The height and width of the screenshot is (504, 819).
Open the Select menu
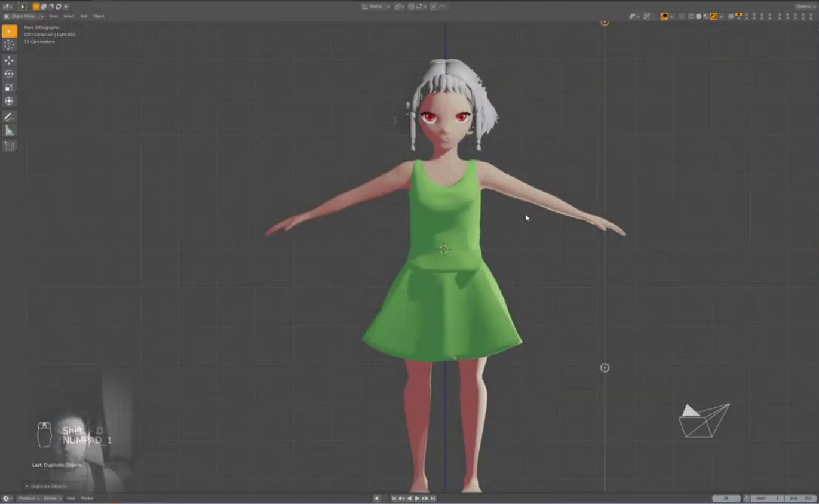[x=69, y=16]
